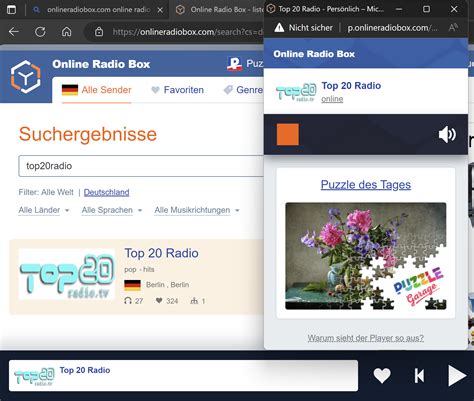Select the Alle Sender tab
Viewport: 474px width, 401px height.
pos(97,90)
